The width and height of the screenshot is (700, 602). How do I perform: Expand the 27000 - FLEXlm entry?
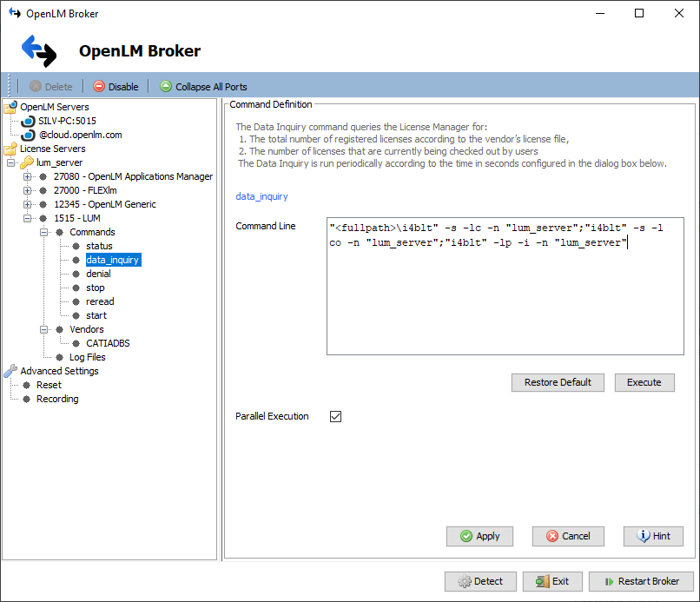(25, 190)
